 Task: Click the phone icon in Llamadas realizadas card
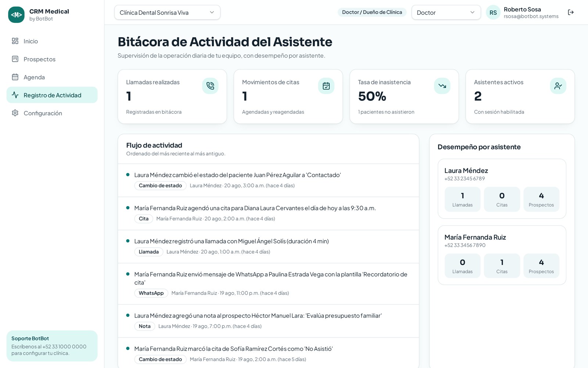coord(210,86)
